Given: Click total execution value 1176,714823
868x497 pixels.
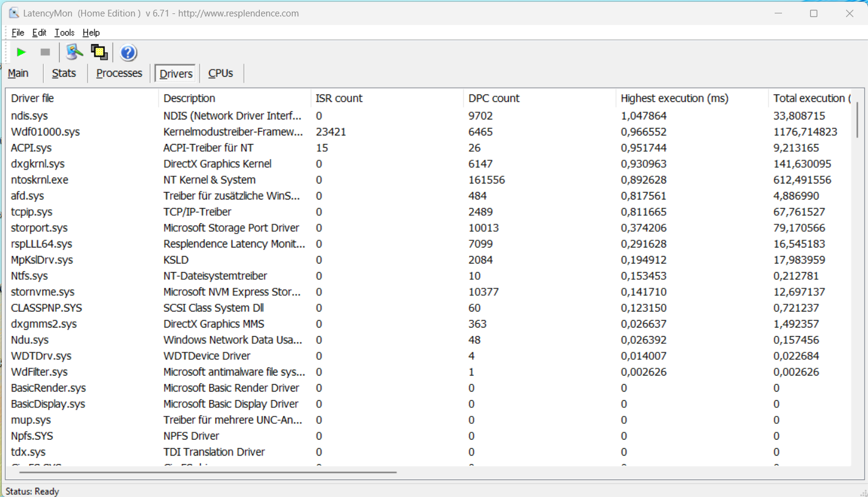Looking at the screenshot, I should (x=805, y=132).
